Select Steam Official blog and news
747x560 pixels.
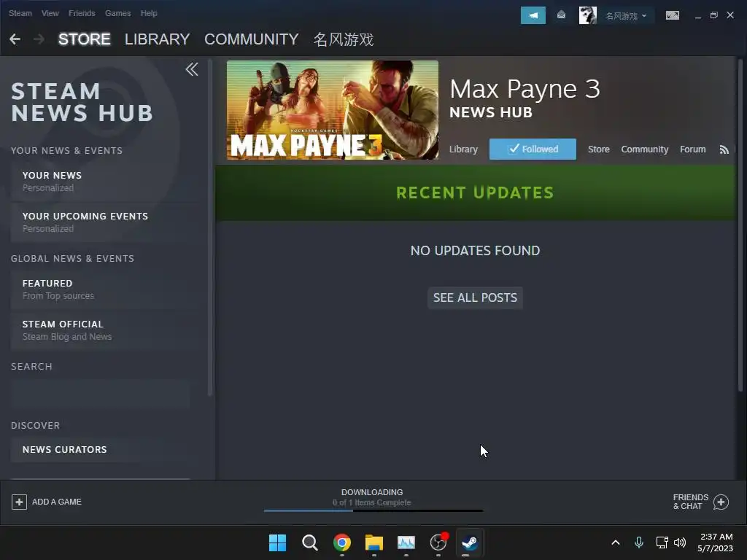[105, 330]
